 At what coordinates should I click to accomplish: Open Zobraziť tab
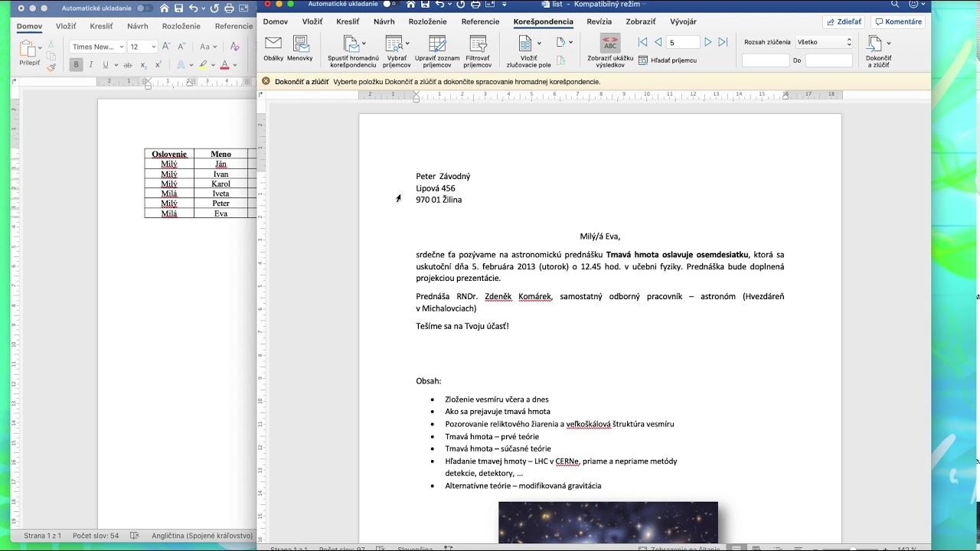641,21
